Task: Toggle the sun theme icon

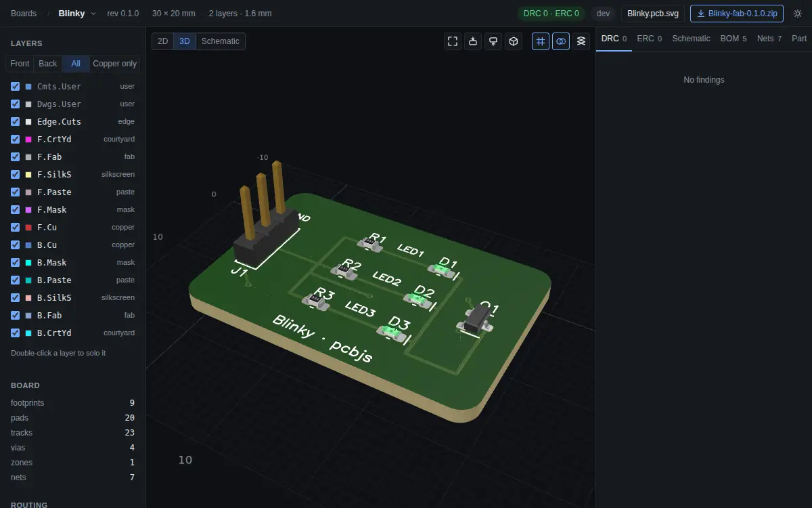Action: pyautogui.click(x=798, y=14)
